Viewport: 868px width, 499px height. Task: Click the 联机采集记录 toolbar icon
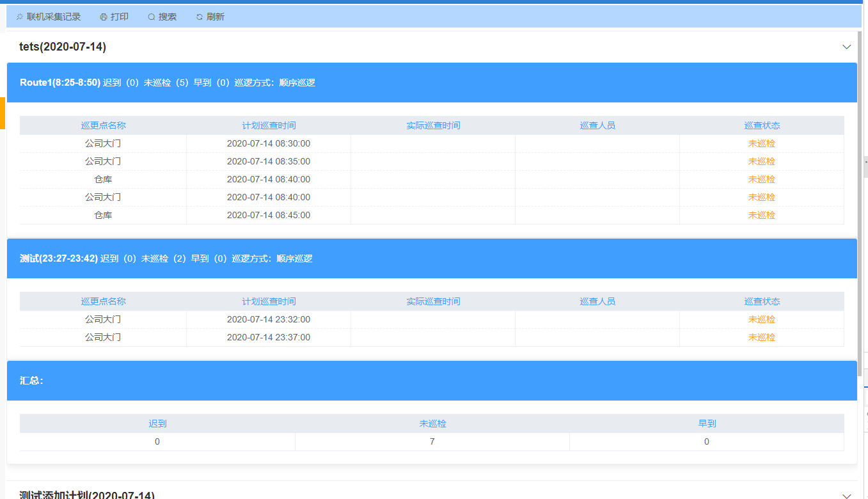(x=20, y=17)
